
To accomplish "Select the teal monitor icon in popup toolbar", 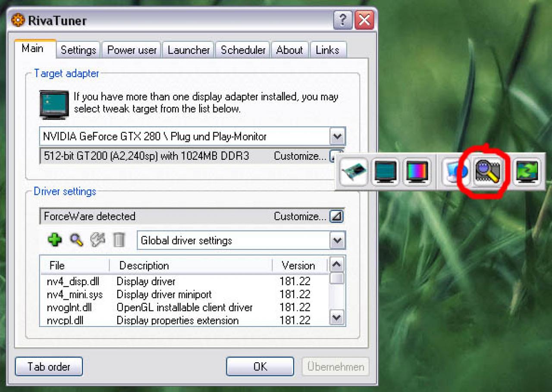I will 385,171.
